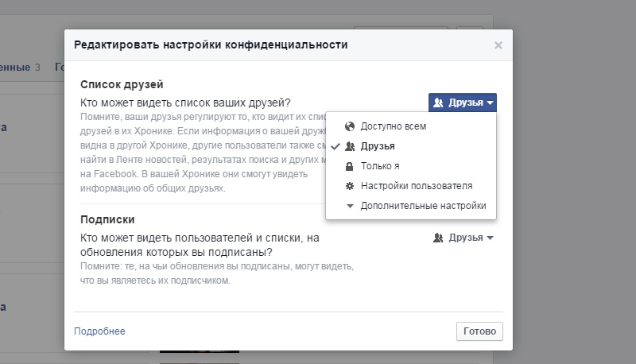Expand 'Дополнительные настройки' entry
The image size is (636, 364).
tap(411, 206)
